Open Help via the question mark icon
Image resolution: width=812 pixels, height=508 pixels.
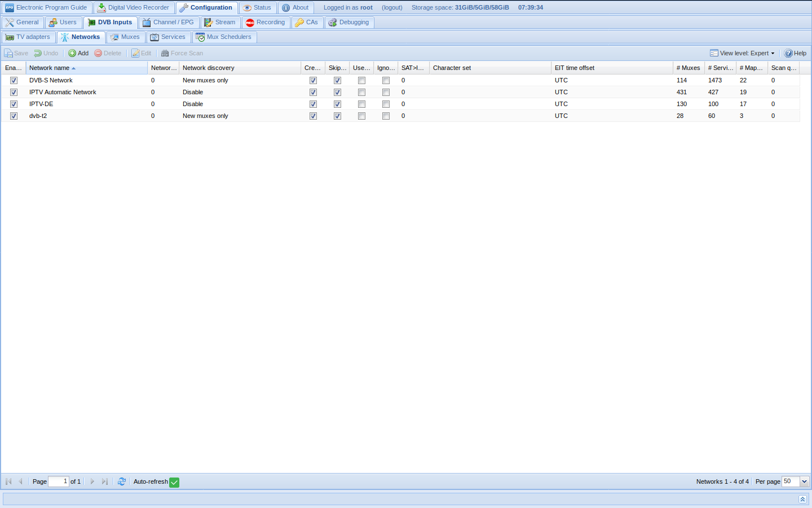point(788,53)
